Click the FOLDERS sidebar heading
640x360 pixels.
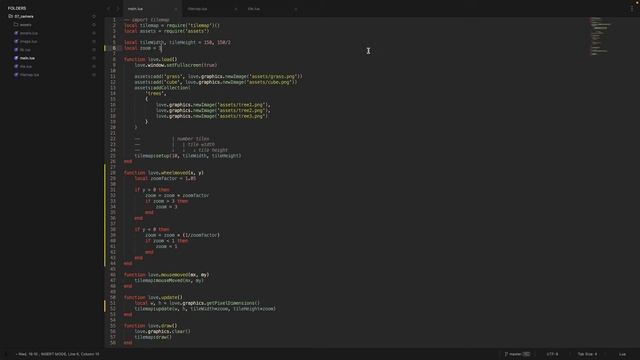point(17,8)
